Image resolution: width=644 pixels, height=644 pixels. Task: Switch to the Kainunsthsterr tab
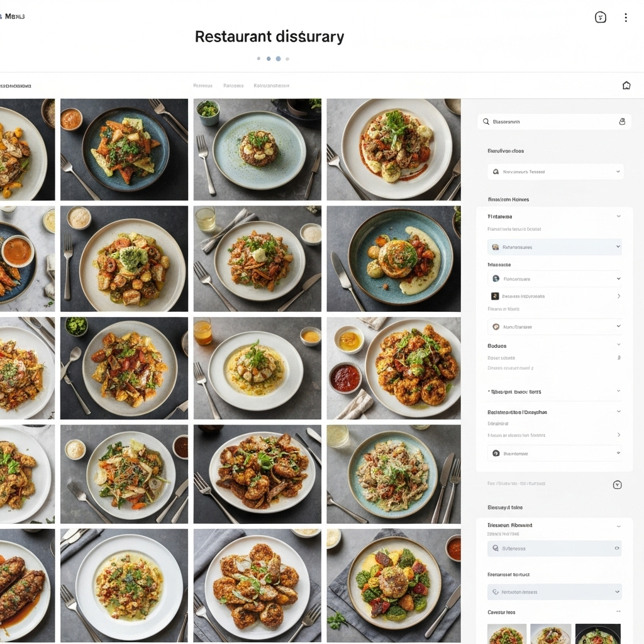pos(271,86)
